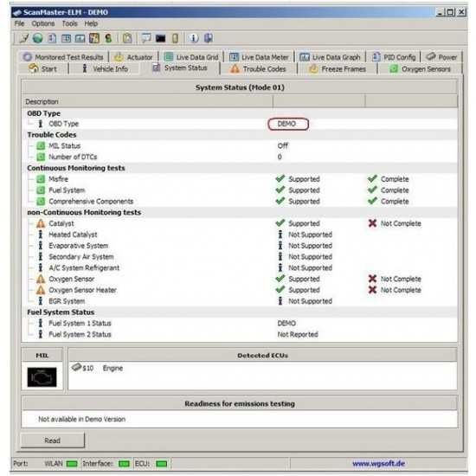Click the warning icon next to Oxygen Sensor Heater

point(41,290)
